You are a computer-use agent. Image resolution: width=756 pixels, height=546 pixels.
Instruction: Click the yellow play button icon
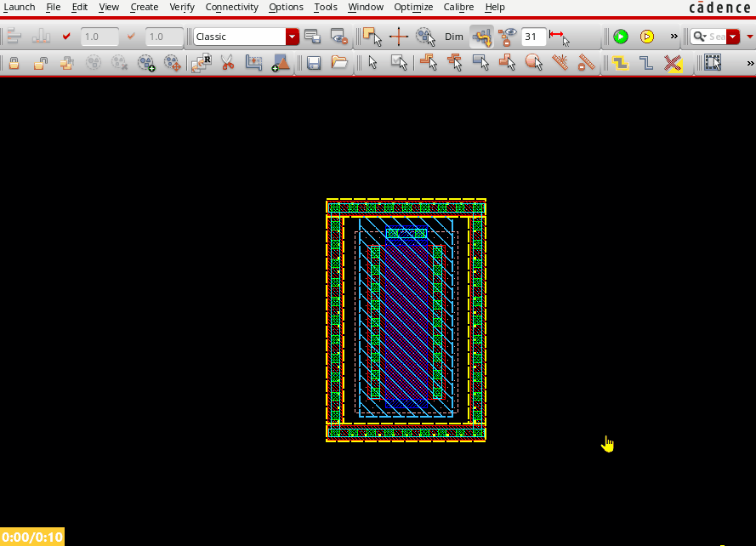pos(647,37)
